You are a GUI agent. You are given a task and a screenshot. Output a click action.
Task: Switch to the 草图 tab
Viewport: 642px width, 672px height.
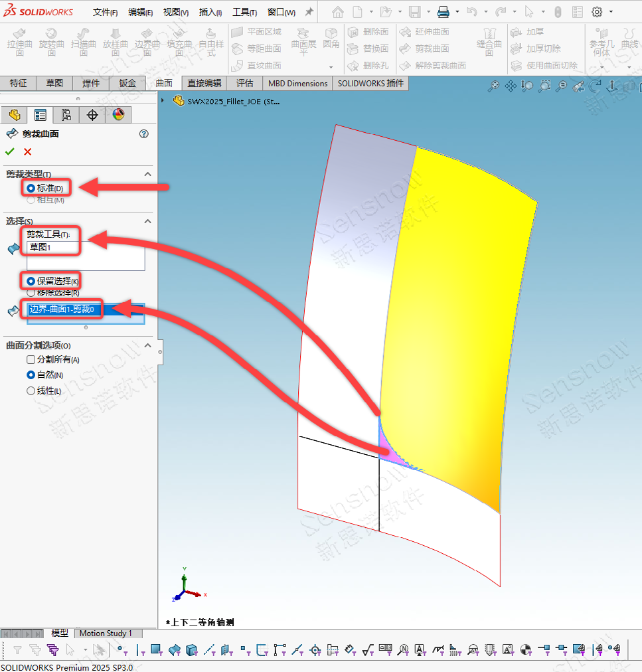pos(54,83)
